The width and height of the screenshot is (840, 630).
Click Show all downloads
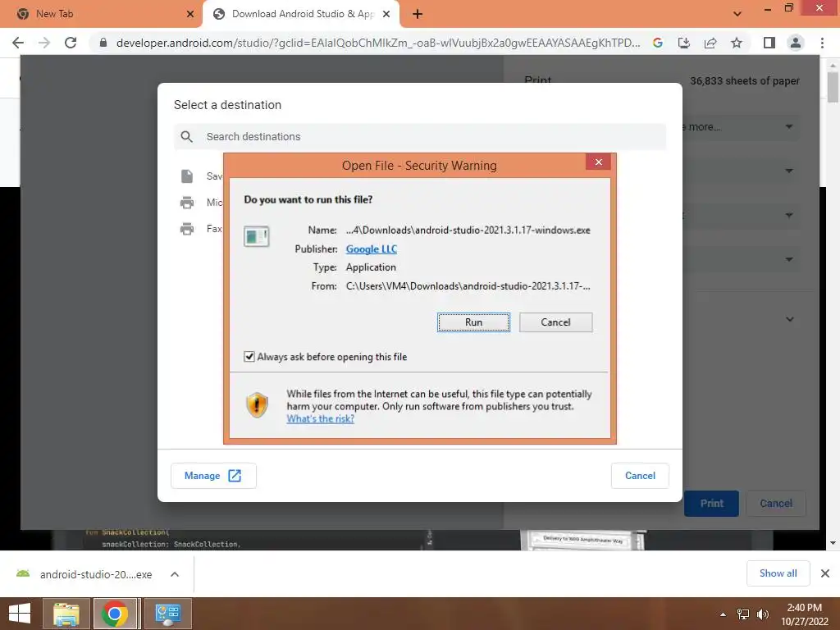point(778,573)
